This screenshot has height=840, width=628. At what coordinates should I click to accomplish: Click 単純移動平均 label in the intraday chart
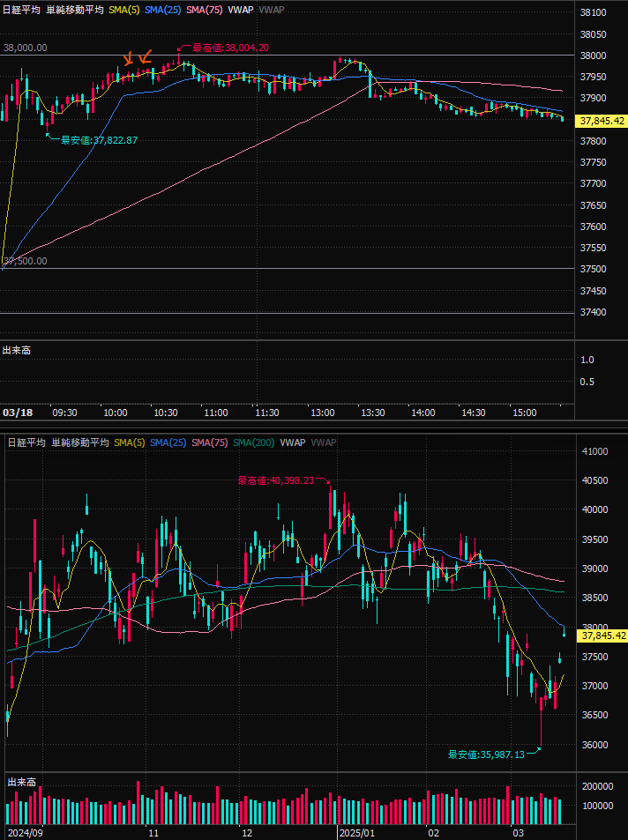75,10
